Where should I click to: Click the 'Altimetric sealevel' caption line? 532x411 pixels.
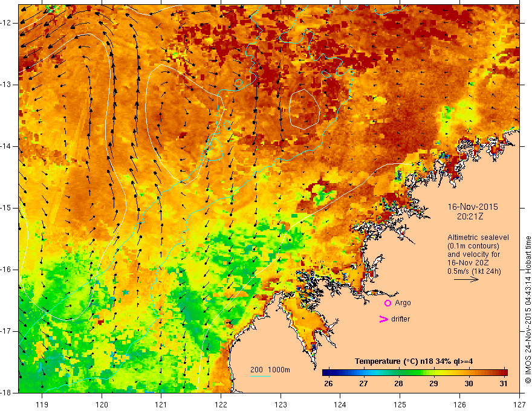tap(478, 238)
